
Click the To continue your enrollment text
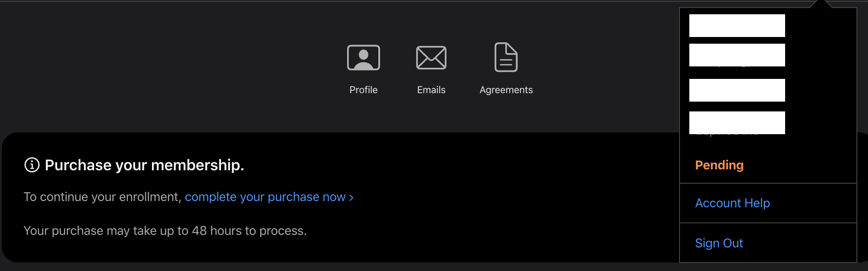click(x=102, y=197)
